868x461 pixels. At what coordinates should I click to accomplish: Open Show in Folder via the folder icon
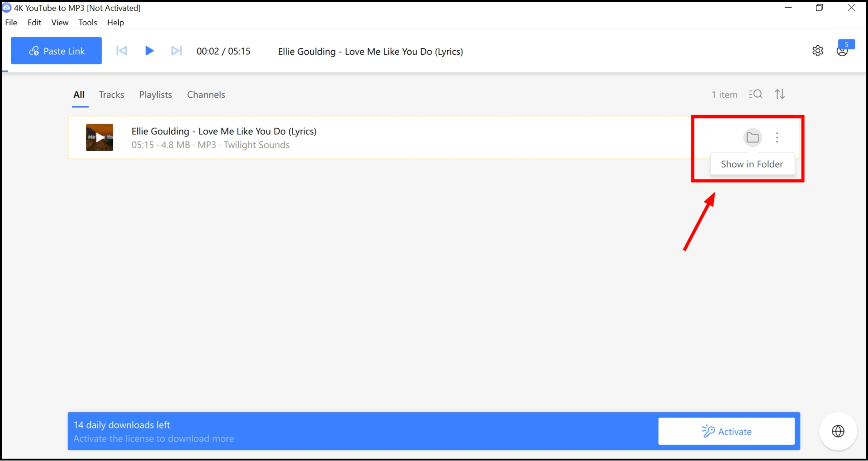[753, 137]
